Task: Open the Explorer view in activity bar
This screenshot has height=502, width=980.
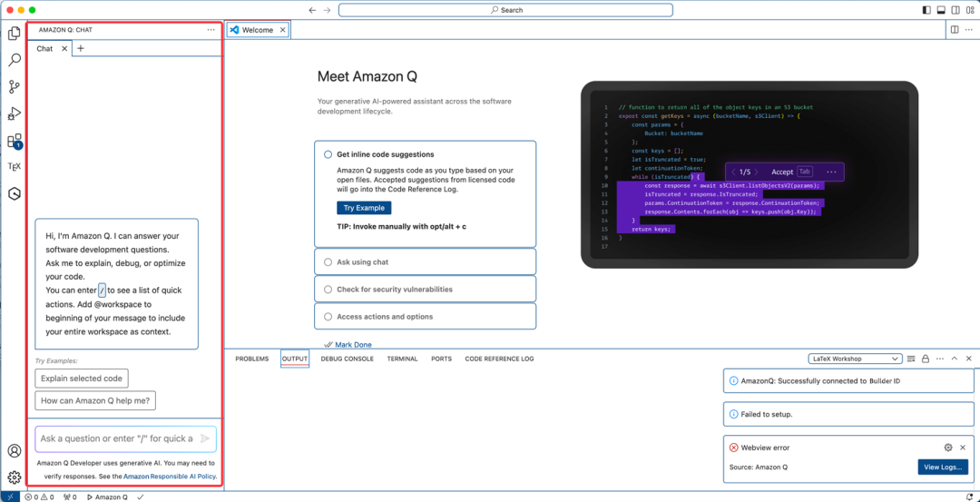Action: [14, 33]
